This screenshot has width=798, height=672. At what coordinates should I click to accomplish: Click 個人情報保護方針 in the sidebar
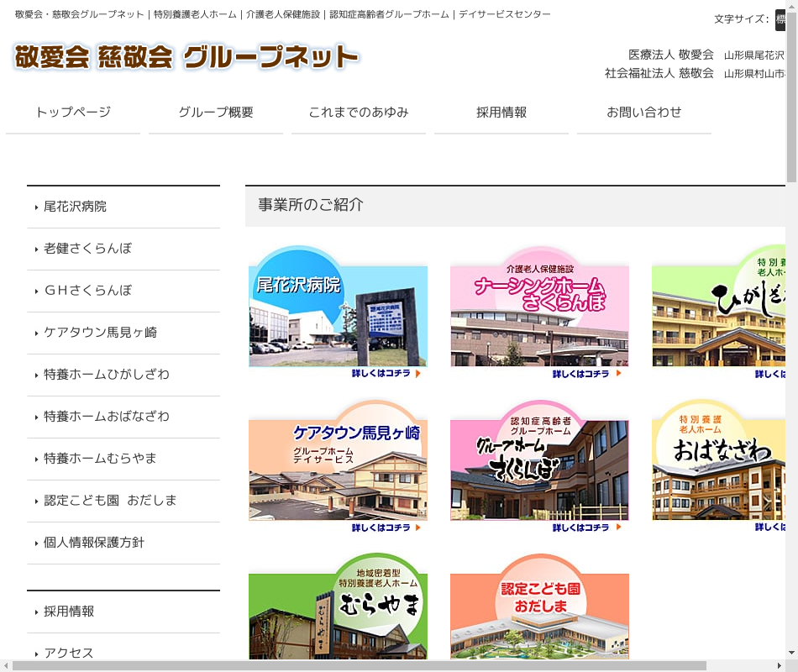[94, 543]
